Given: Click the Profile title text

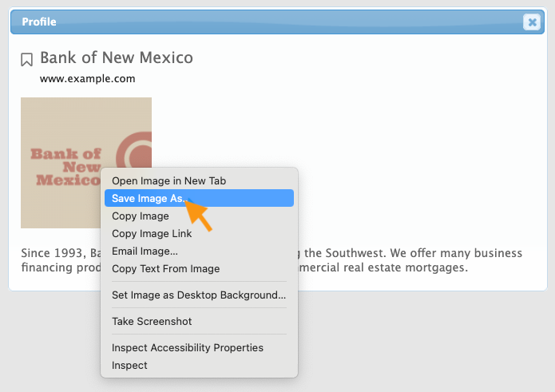Looking at the screenshot, I should [x=39, y=22].
